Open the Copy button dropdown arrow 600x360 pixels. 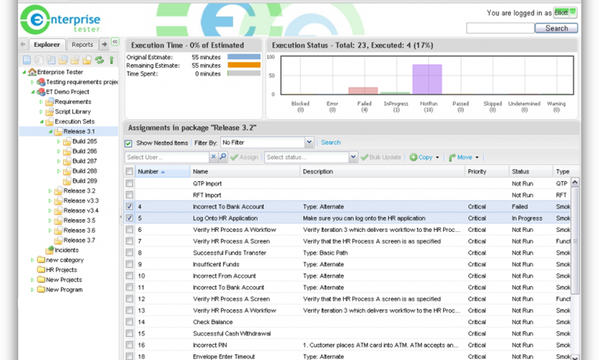(x=437, y=157)
